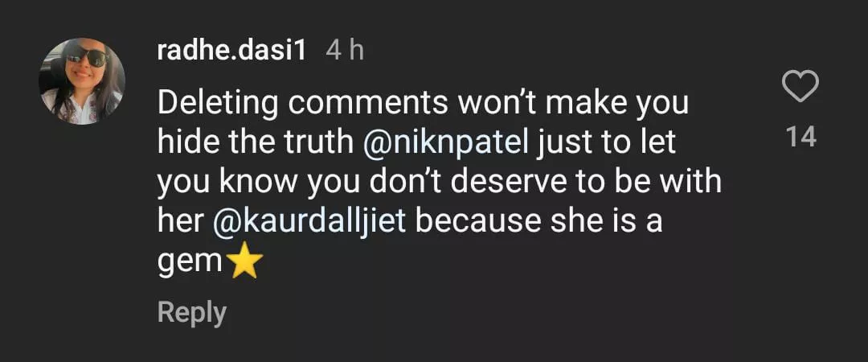This screenshot has width=868, height=362.
Task: Click the 4 h timestamp
Action: [345, 51]
